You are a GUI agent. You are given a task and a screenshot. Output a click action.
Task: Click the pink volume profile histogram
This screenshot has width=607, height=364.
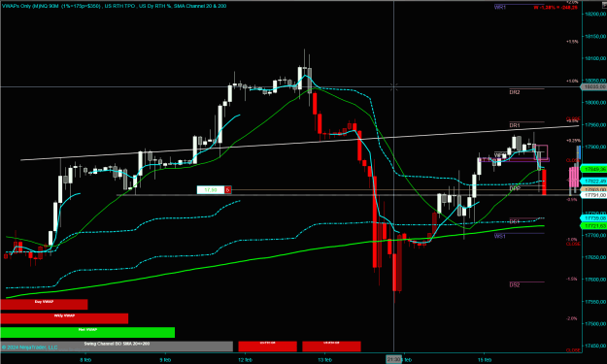[574, 177]
